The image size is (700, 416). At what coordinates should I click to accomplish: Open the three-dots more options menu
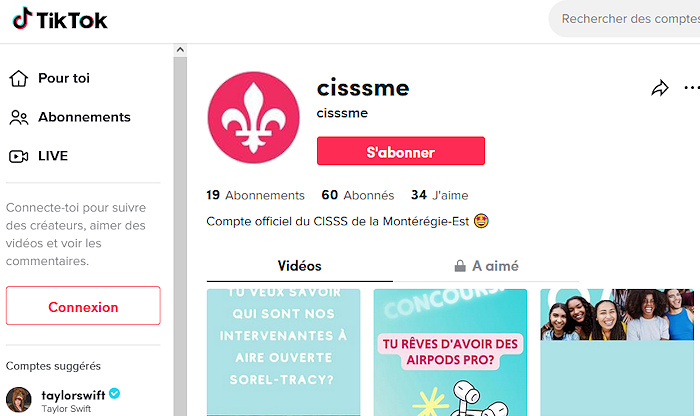coord(692,87)
